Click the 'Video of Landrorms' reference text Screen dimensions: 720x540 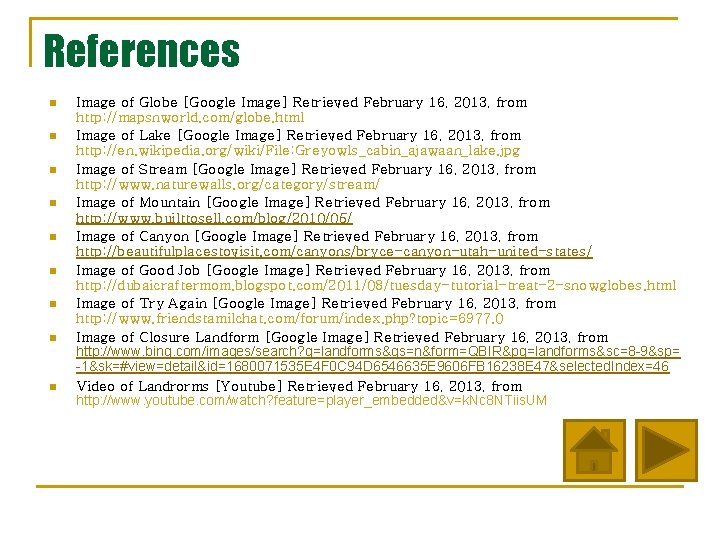[299, 386]
